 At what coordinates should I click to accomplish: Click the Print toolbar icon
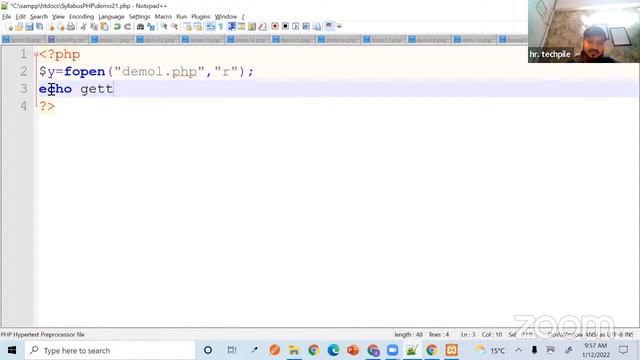[71, 27]
